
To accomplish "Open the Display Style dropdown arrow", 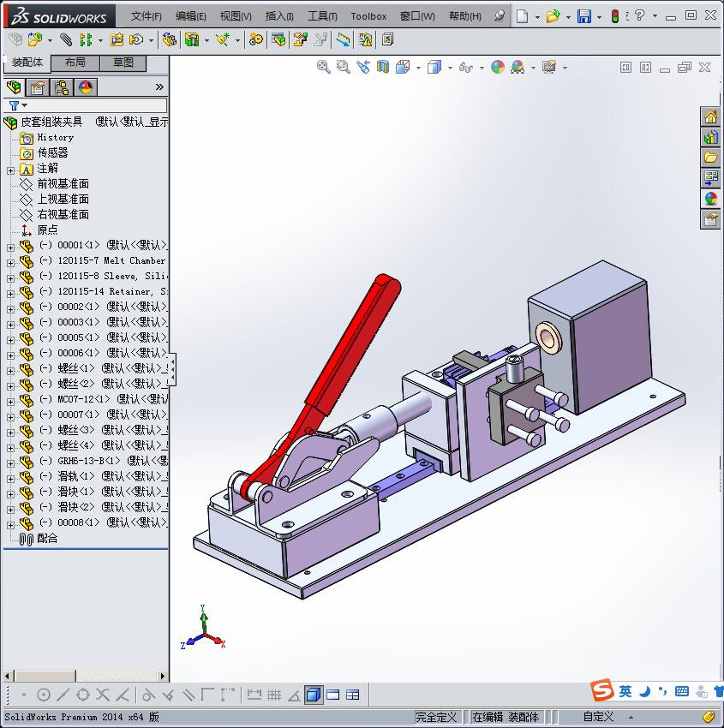I will pos(450,68).
